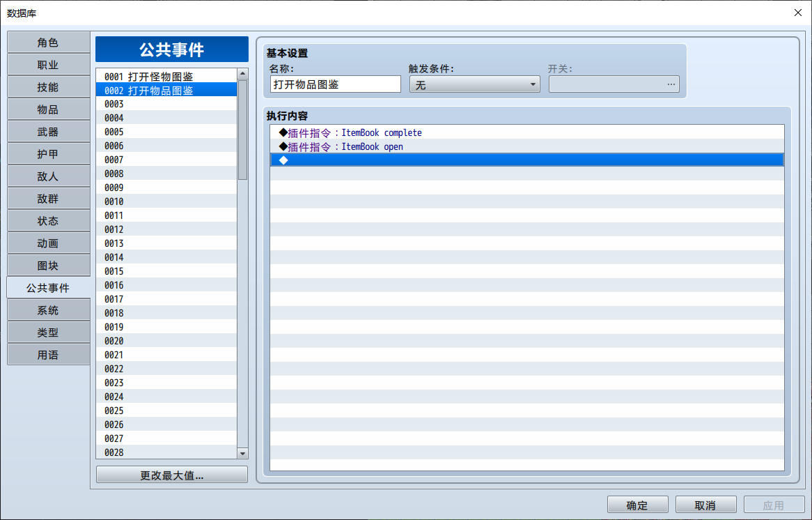Choose event slot 0009

click(166, 188)
